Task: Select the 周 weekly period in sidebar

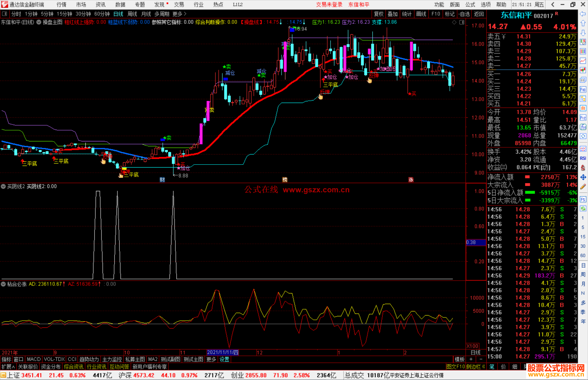Action: (x=583, y=274)
